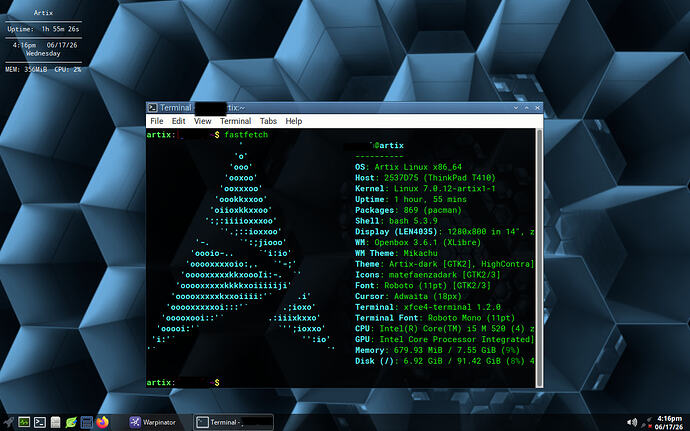The height and width of the screenshot is (431, 690).
Task: Open the volume speaker tray icon
Action: click(631, 423)
